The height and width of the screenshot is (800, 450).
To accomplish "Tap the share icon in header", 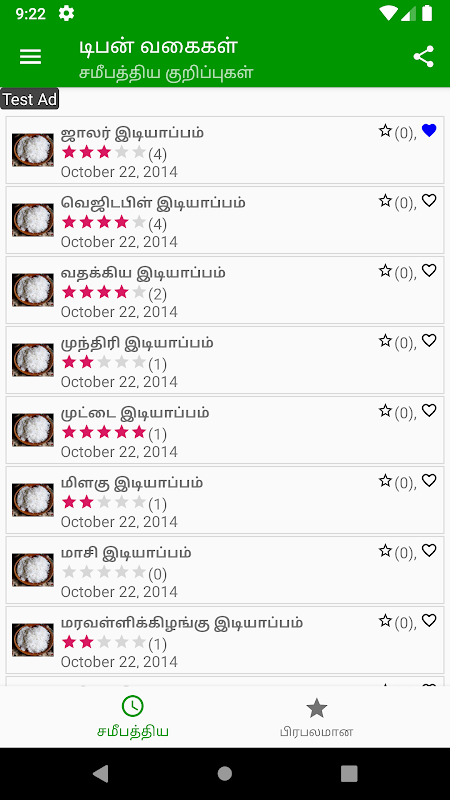I will [x=423, y=57].
